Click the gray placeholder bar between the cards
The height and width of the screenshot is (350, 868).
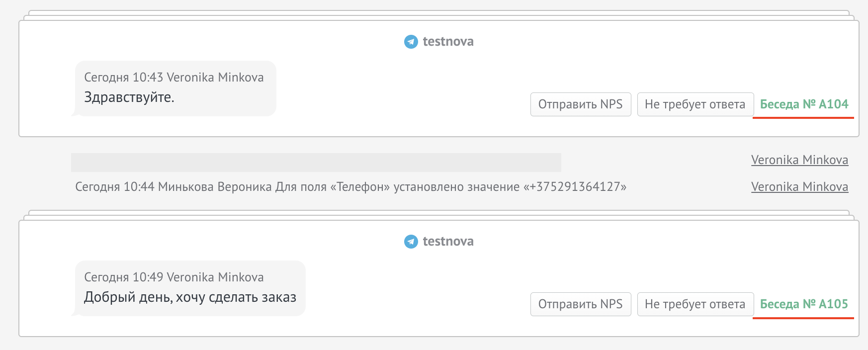coord(316,163)
